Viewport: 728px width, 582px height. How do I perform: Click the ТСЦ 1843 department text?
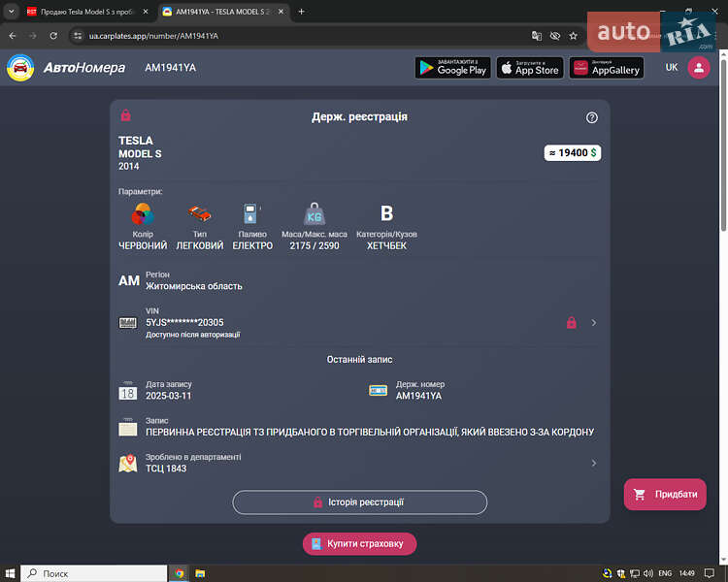(x=166, y=469)
